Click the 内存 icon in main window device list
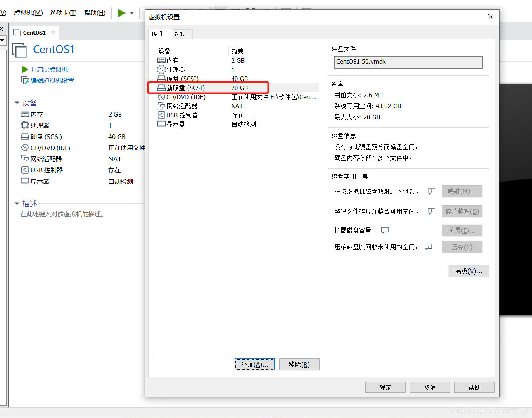 point(25,114)
